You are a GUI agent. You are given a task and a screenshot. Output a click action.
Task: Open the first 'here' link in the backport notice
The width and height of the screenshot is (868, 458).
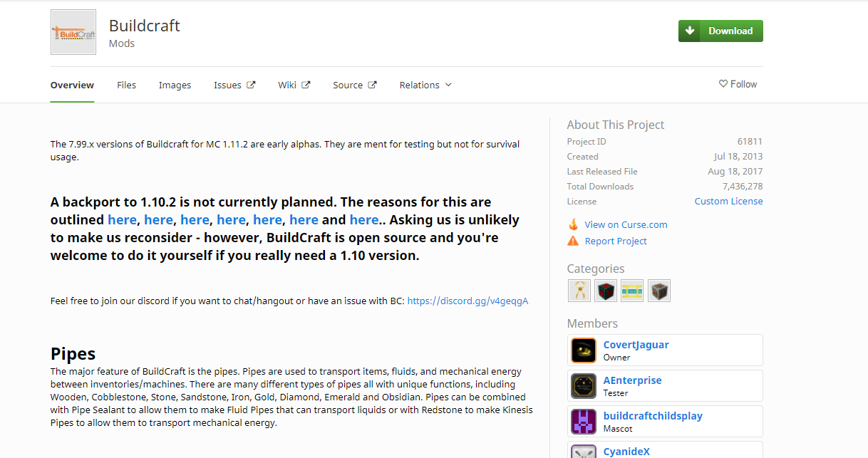(122, 220)
